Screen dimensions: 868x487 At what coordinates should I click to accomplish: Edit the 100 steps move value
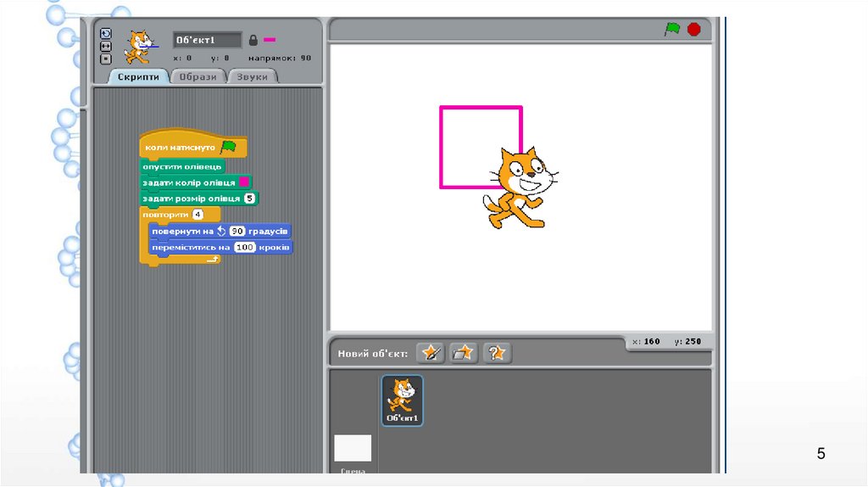coord(245,247)
